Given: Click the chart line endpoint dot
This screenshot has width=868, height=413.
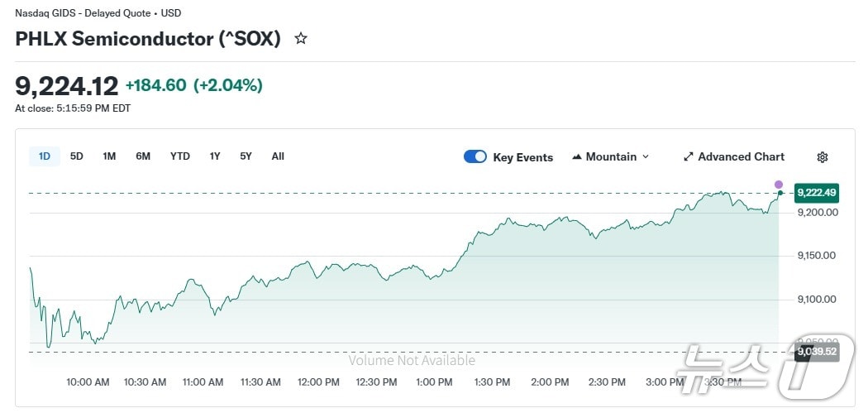Looking at the screenshot, I should tap(780, 193).
